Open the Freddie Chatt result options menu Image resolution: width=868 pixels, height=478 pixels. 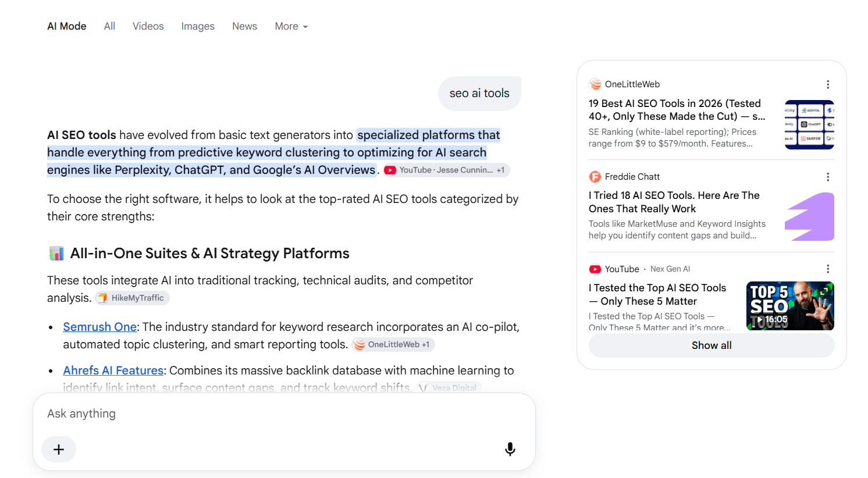(x=828, y=177)
